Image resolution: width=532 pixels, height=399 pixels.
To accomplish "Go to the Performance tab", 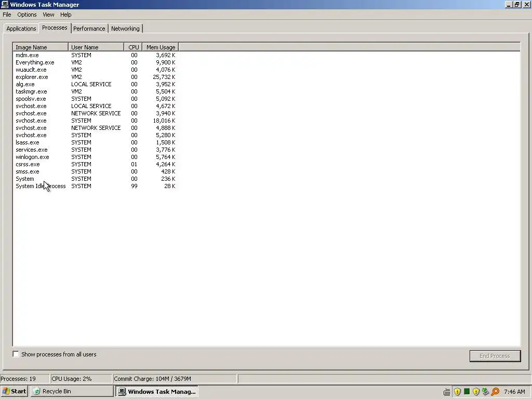I will click(89, 29).
